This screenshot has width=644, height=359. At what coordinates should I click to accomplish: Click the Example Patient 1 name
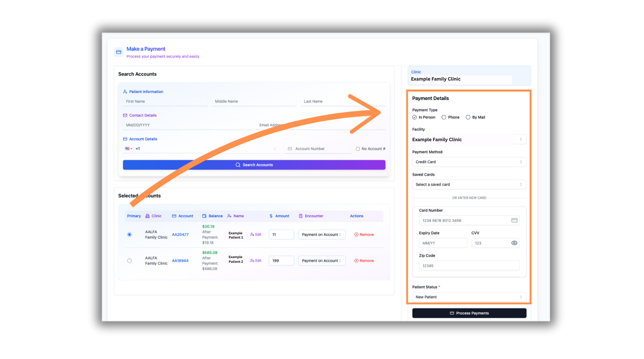tap(236, 235)
